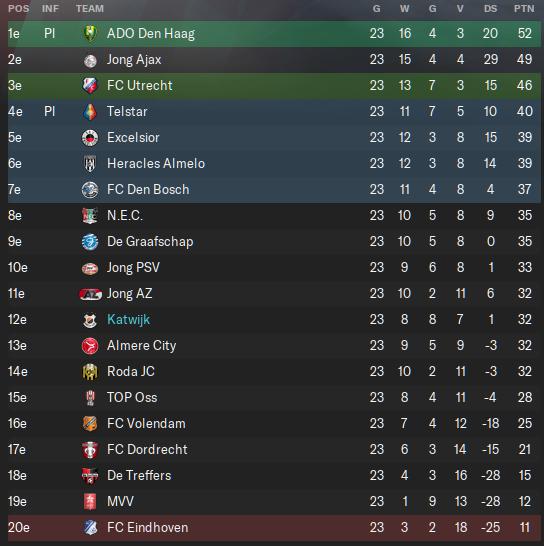Click the TEAM column header

pyautogui.click(x=90, y=9)
